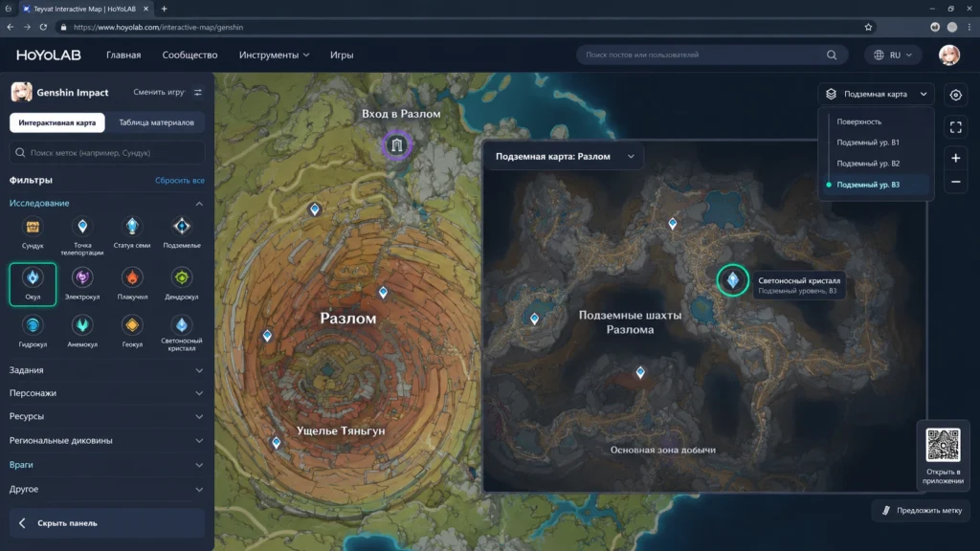Open the user avatar profile

pos(949,55)
